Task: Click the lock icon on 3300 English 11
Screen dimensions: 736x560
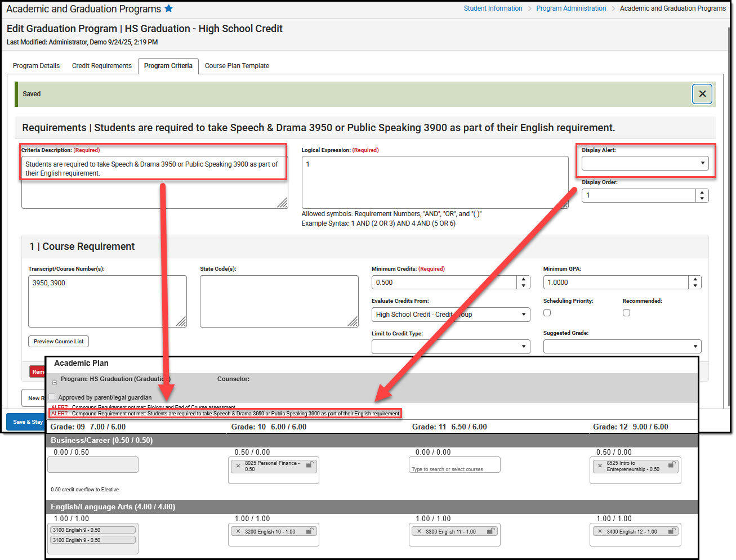Action: click(490, 531)
